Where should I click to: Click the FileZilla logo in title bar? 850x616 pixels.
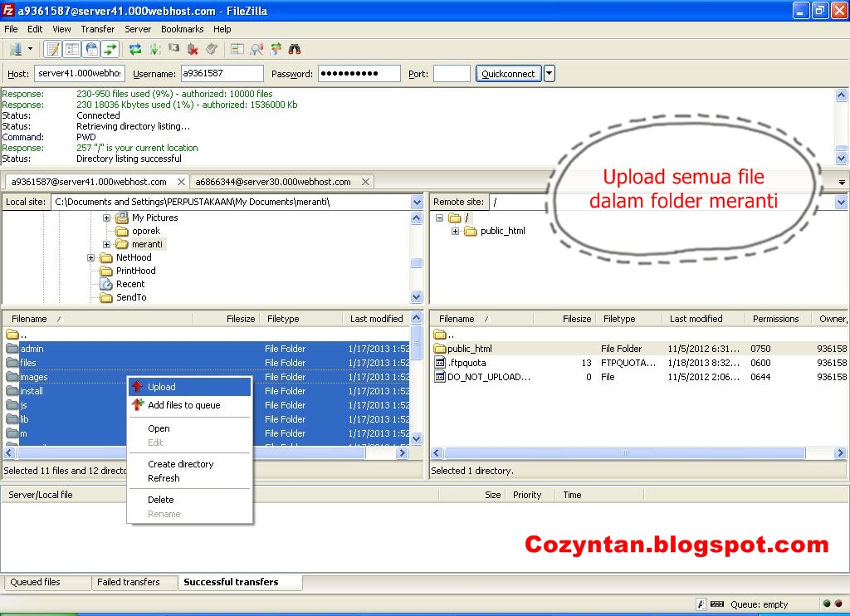point(8,10)
